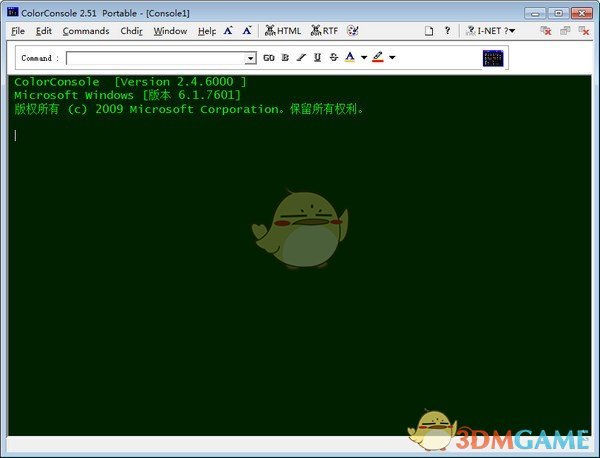The image size is (600, 458).
Task: Close the Console1 child window
Action: click(584, 31)
